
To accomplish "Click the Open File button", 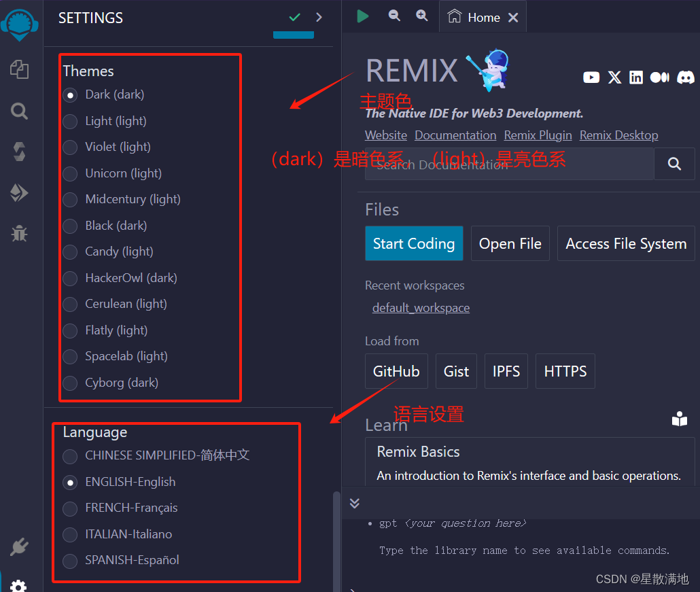I will [510, 243].
